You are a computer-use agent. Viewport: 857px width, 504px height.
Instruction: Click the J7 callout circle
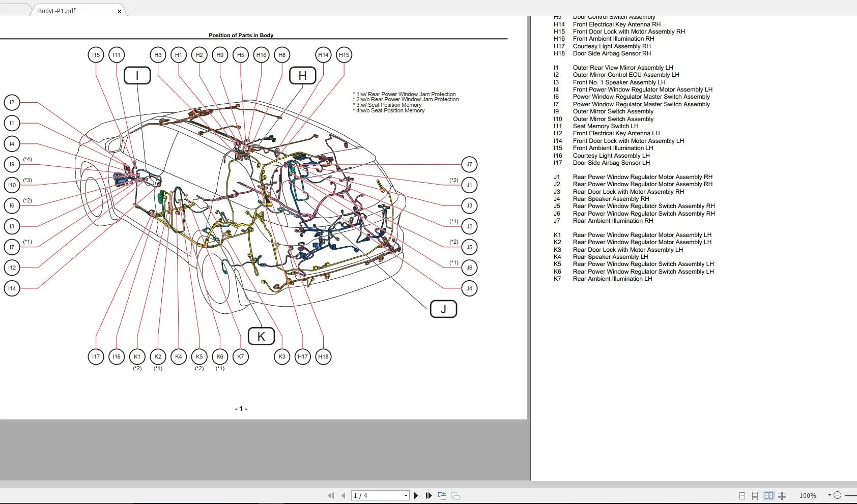tap(469, 164)
